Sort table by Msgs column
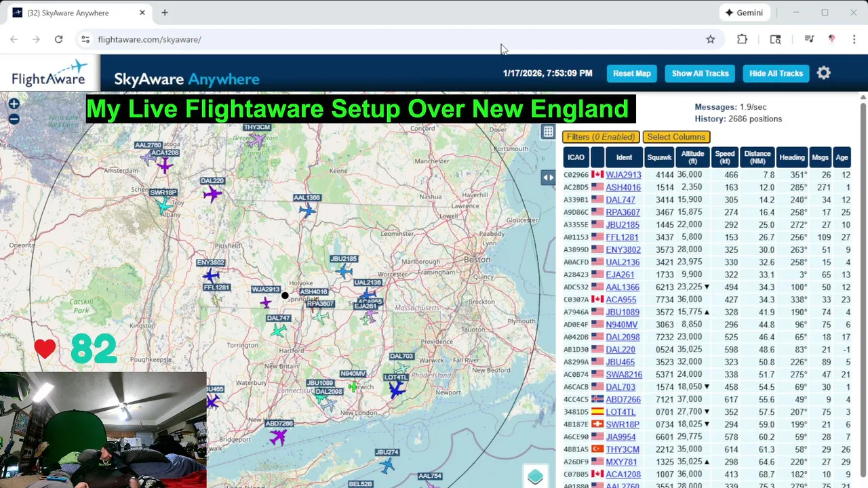The height and width of the screenshot is (488, 868). pyautogui.click(x=820, y=157)
